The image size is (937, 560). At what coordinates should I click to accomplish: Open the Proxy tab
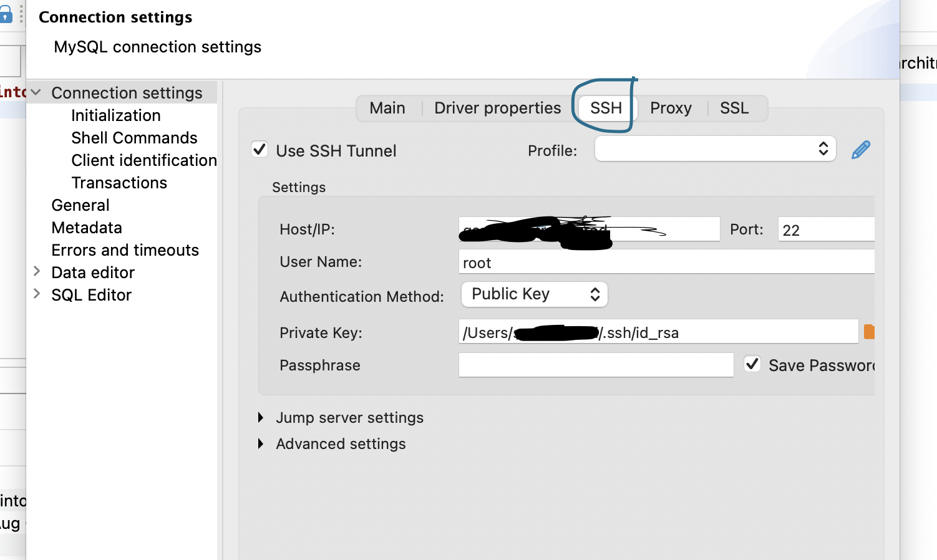[x=671, y=108]
